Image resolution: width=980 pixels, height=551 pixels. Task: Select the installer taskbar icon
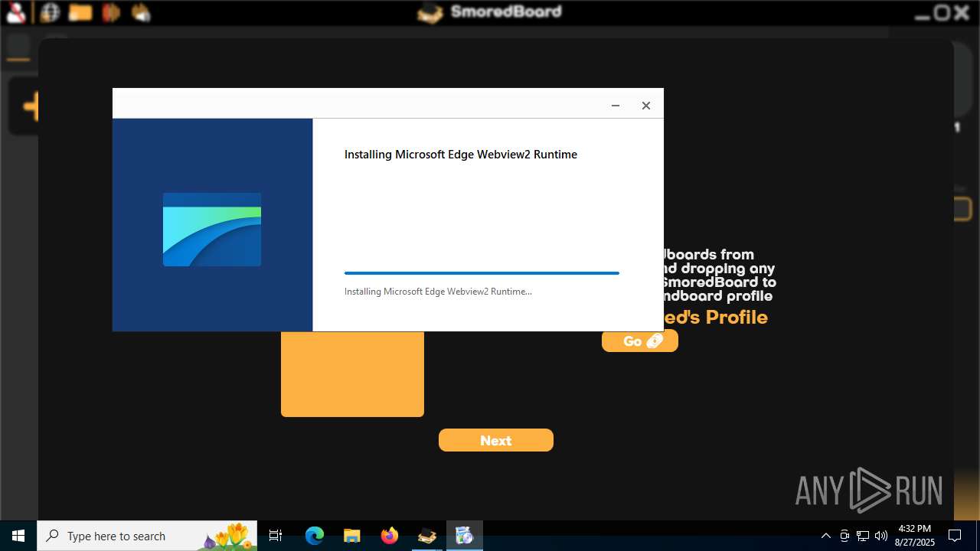pos(465,536)
